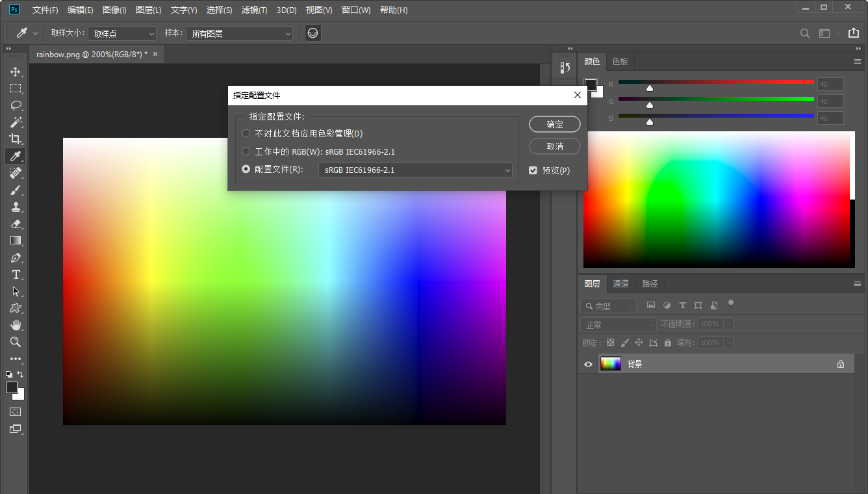
Task: Hide the 背景 layer
Action: click(x=588, y=364)
